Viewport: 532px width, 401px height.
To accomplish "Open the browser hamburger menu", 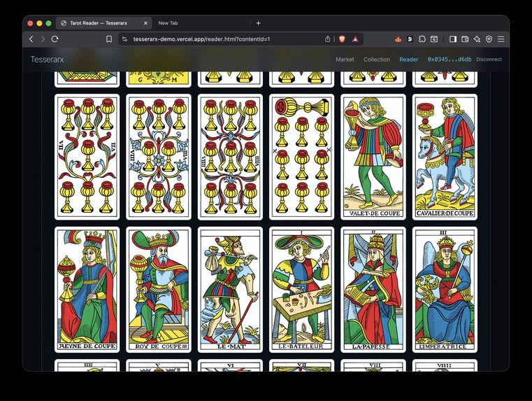I will [501, 39].
